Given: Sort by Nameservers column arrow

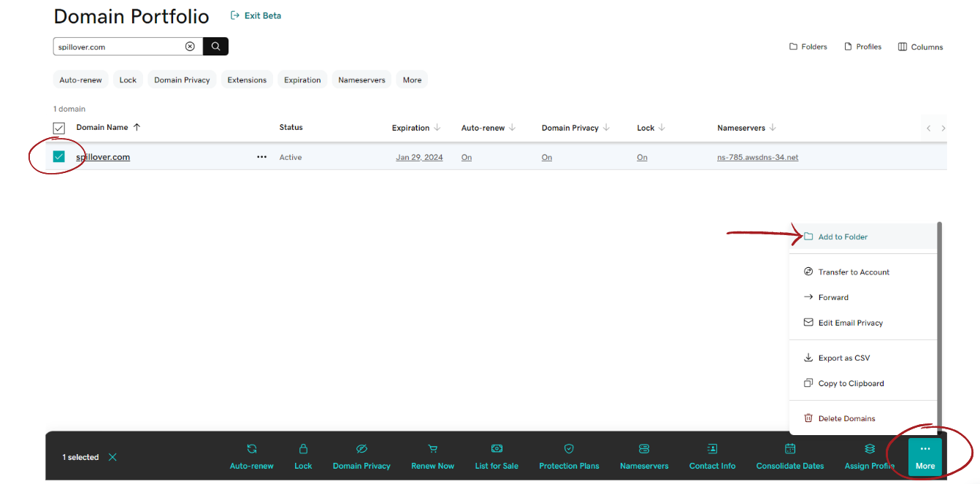Looking at the screenshot, I should point(773,128).
